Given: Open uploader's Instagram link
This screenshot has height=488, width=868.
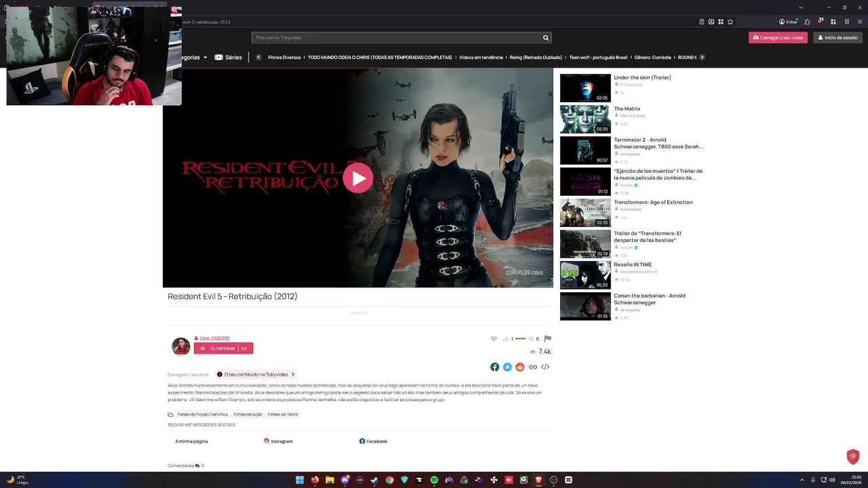Looking at the screenshot, I should pos(278,441).
